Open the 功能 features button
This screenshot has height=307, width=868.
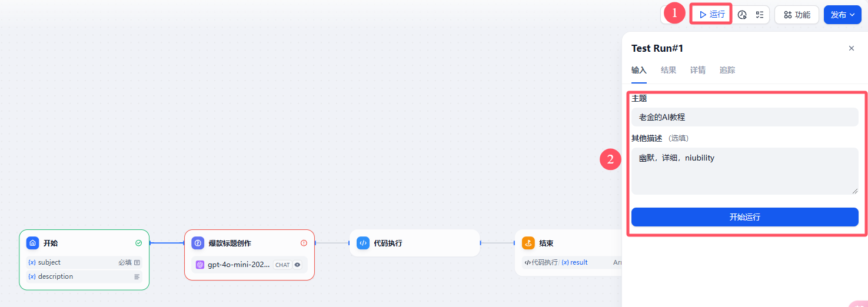coord(797,15)
